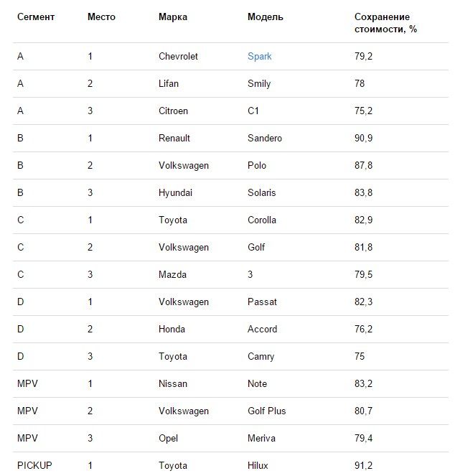Open the Spark model link
This screenshot has height=476, width=460.
point(260,57)
